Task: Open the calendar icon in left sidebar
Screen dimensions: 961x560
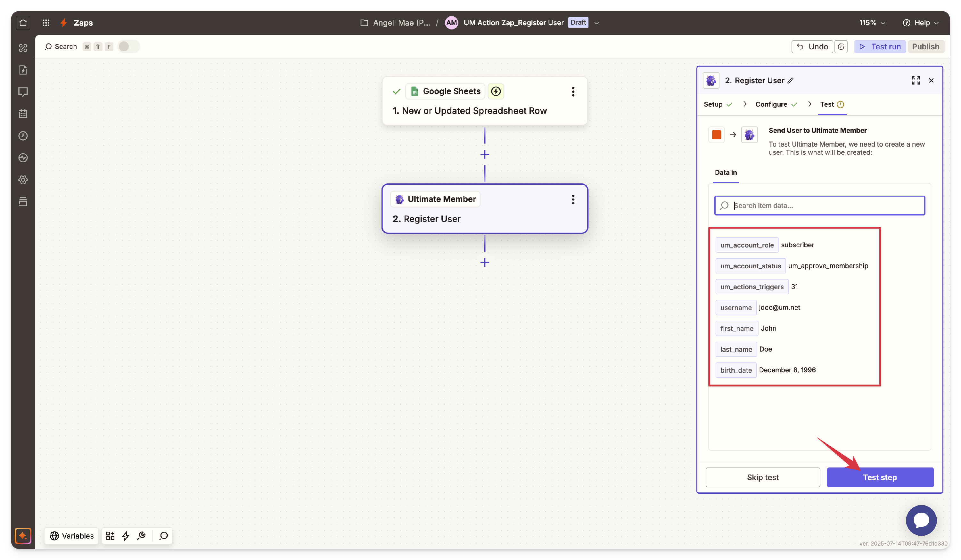Action: click(23, 114)
